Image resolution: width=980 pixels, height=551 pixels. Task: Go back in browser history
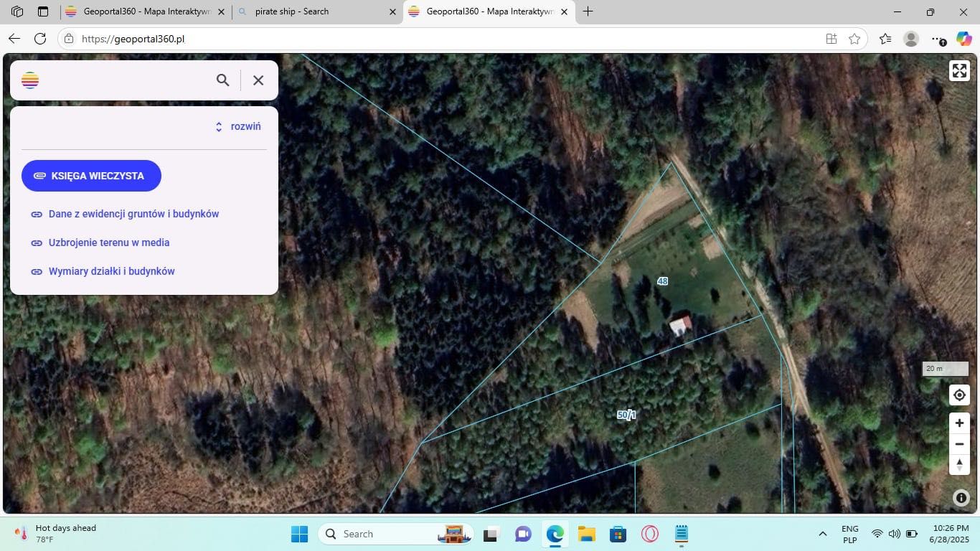(x=14, y=39)
